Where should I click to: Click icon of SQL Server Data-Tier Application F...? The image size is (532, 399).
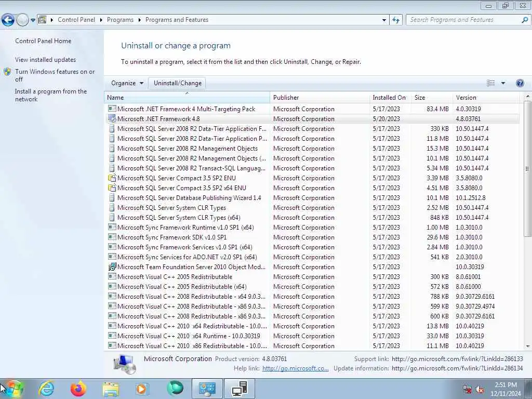(x=112, y=129)
